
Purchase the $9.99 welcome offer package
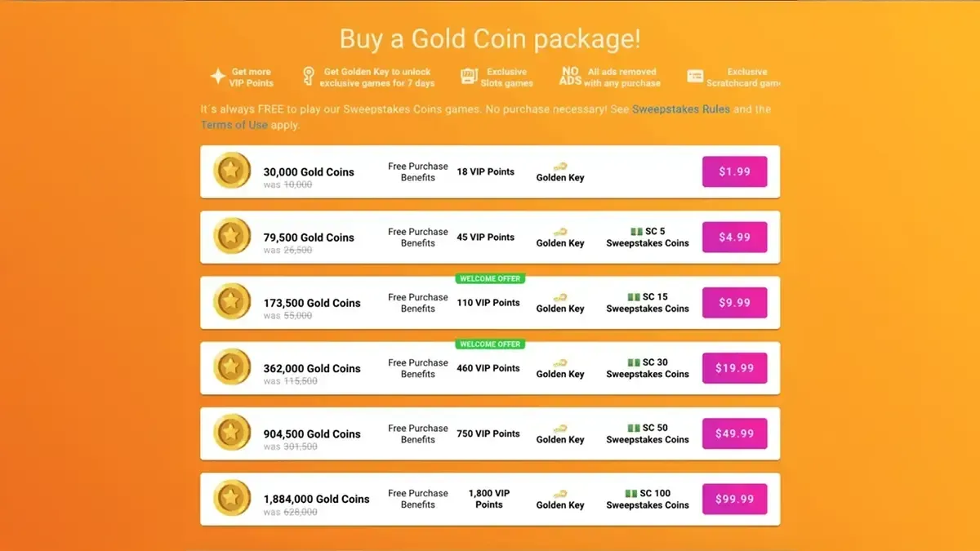click(x=734, y=303)
